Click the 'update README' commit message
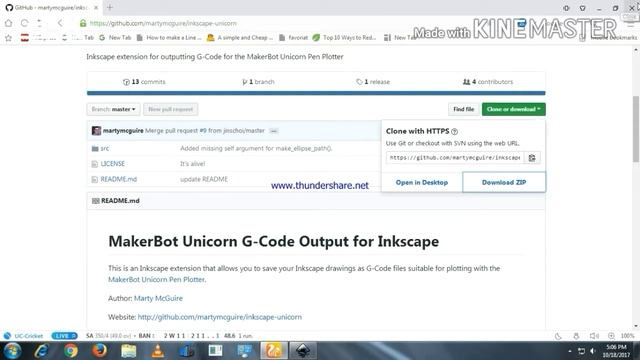This screenshot has height=360, width=640. (x=204, y=179)
